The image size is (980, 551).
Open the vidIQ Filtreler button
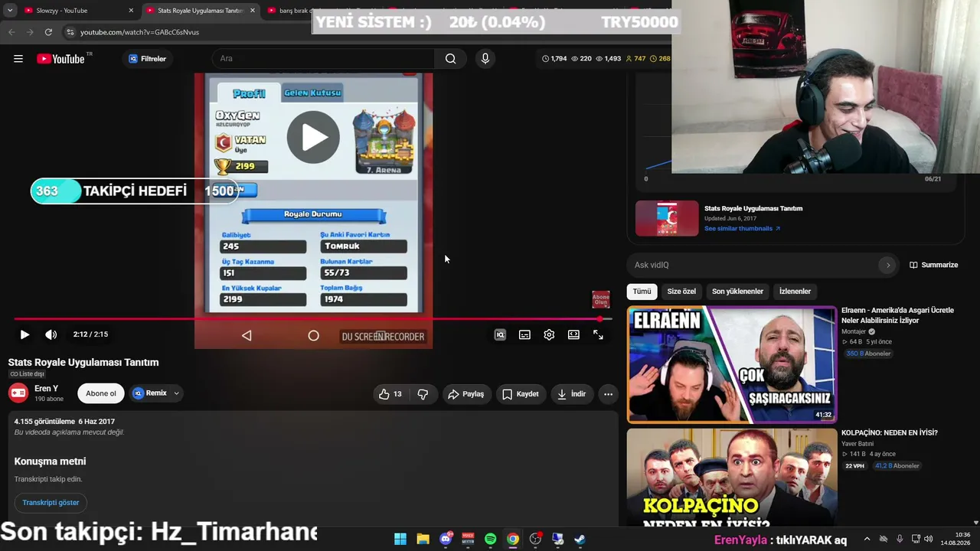pyautogui.click(x=147, y=59)
